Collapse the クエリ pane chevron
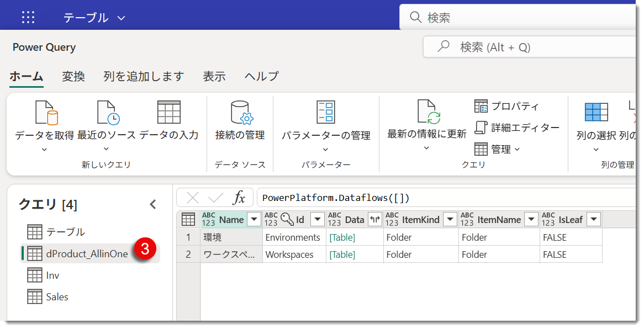Screen dimensions: 644x329 [153, 204]
